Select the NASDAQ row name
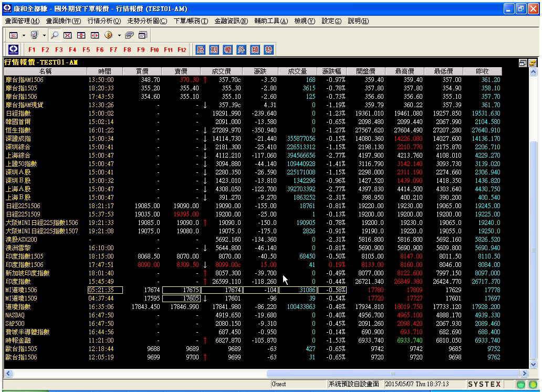Image resolution: width=542 pixels, height=392 pixels. point(15,315)
